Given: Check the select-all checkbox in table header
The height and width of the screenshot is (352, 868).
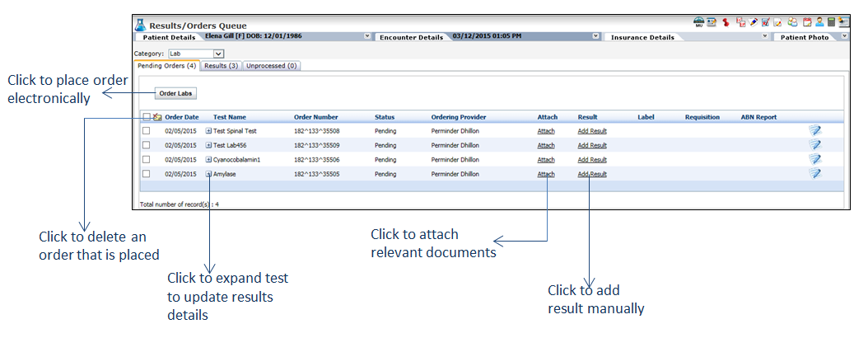Looking at the screenshot, I should click(146, 117).
